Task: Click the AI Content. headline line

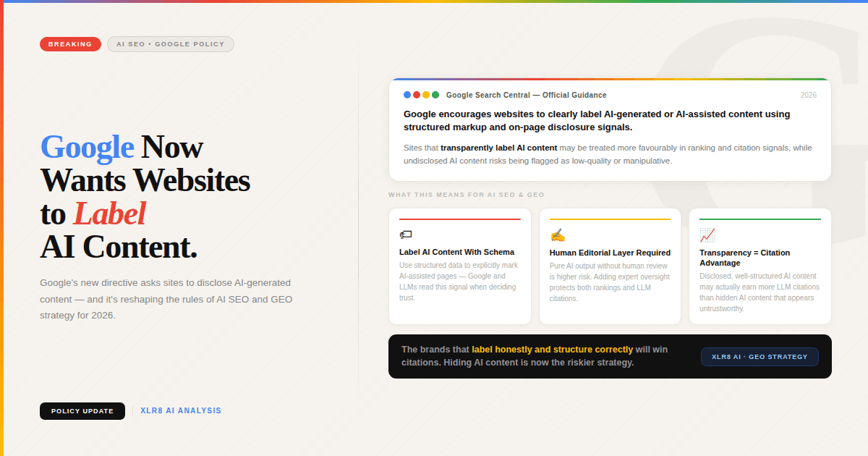Action: point(119,247)
